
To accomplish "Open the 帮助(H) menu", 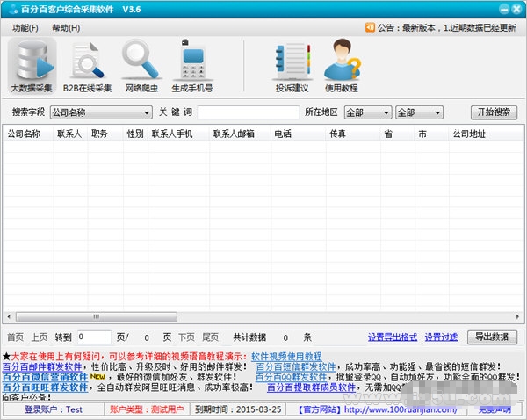I will click(x=66, y=28).
